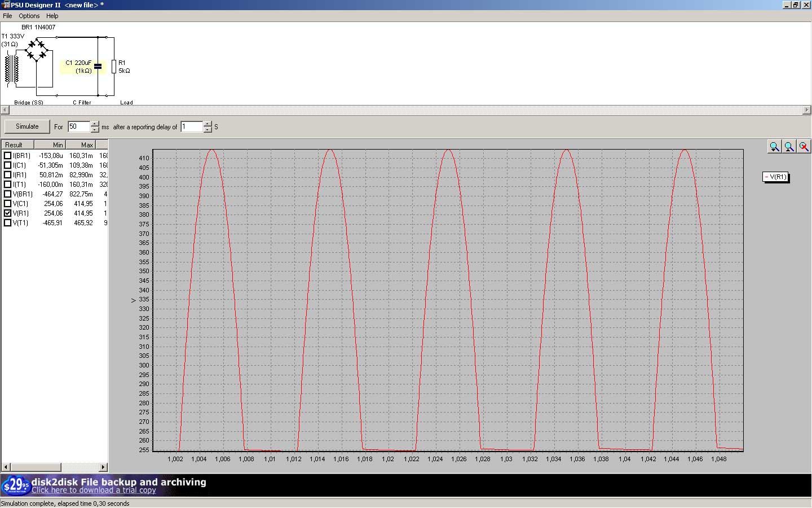Enable the I(BR1) result checkbox

point(8,156)
